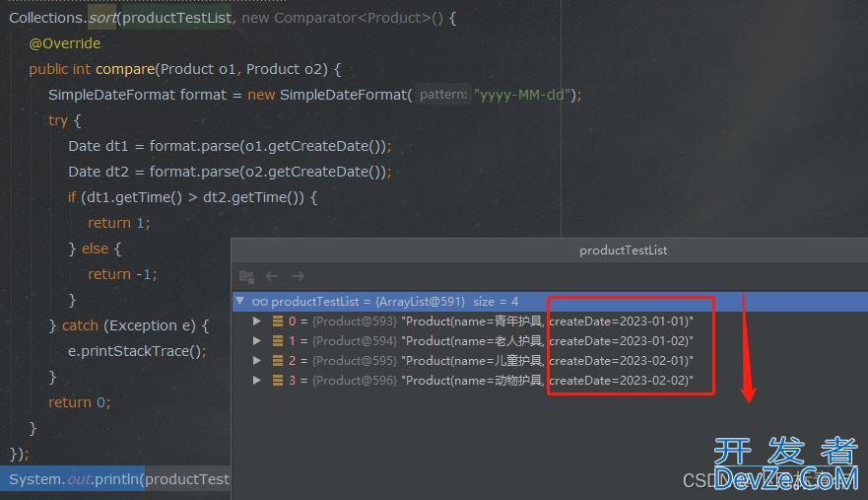Image resolution: width=868 pixels, height=500 pixels.
Task: Click the else keyword
Action: 96,249
